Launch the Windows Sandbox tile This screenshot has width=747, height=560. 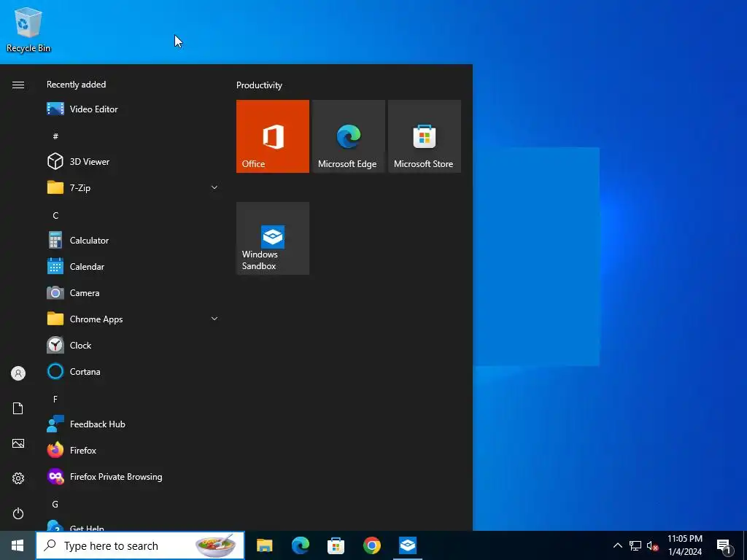[273, 238]
